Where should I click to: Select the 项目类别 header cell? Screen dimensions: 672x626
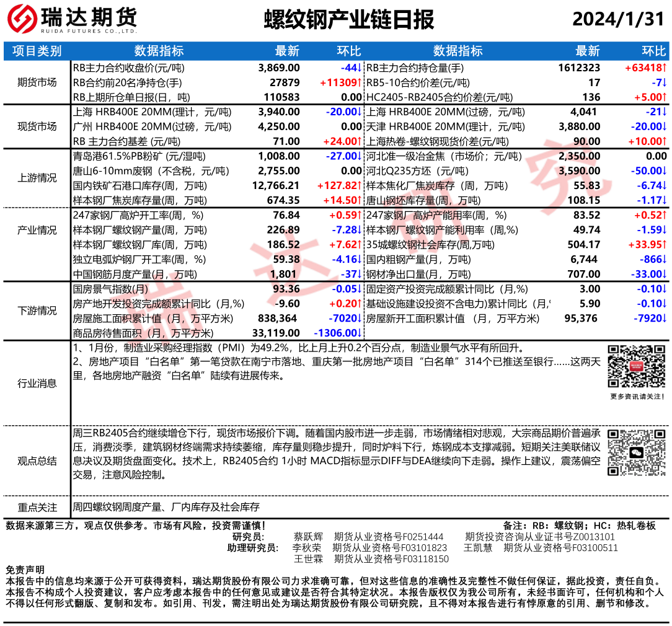coord(37,51)
